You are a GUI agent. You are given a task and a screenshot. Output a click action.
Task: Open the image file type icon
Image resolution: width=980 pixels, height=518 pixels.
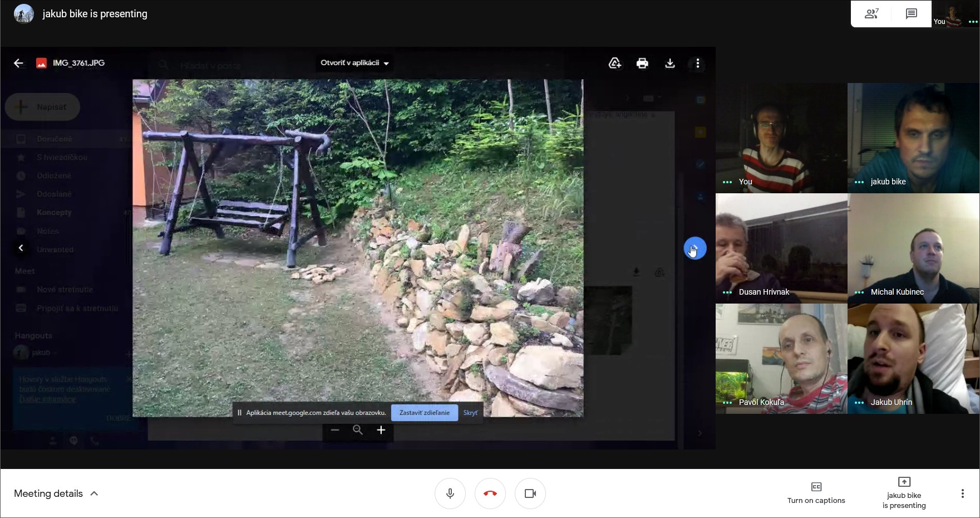pyautogui.click(x=41, y=63)
